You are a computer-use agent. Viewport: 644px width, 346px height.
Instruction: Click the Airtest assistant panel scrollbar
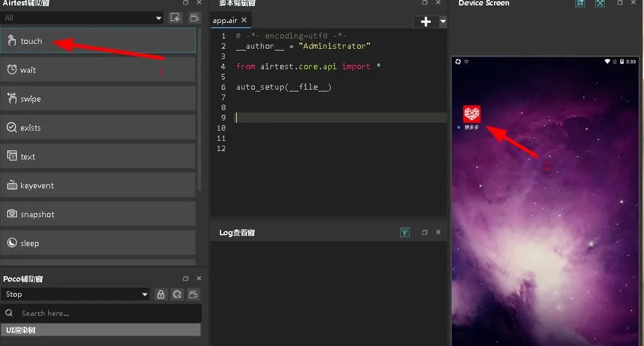click(199, 110)
